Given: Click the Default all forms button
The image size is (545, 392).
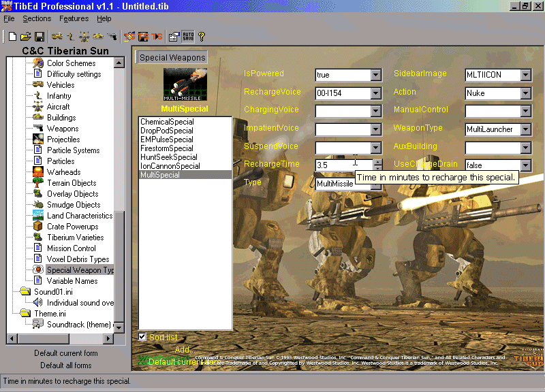Looking at the screenshot, I should pyautogui.click(x=65, y=365).
